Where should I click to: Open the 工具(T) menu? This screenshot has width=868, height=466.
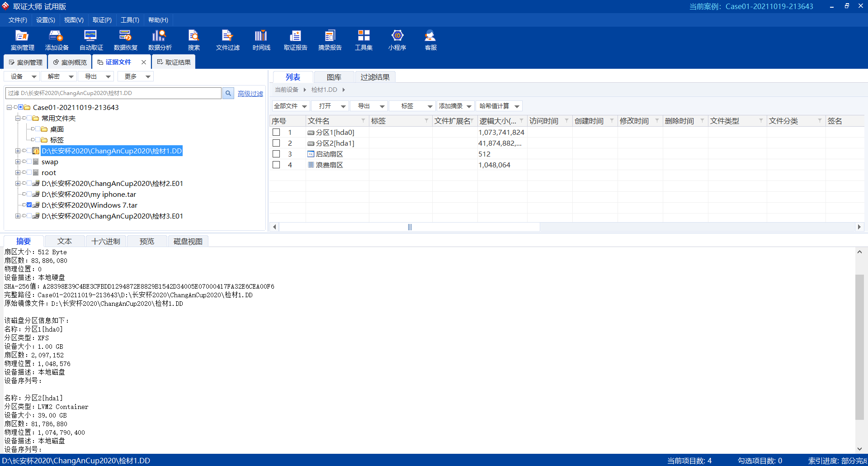point(130,20)
